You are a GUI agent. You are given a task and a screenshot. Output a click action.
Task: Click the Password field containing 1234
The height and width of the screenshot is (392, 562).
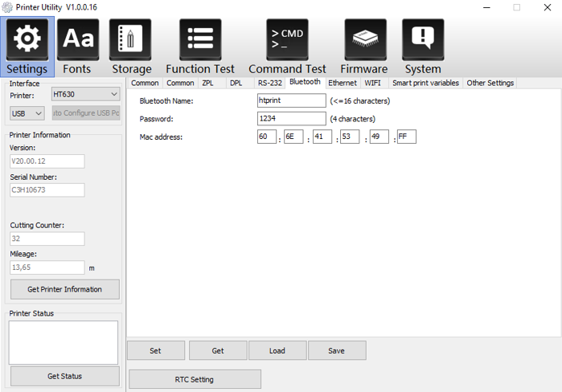[x=291, y=119]
